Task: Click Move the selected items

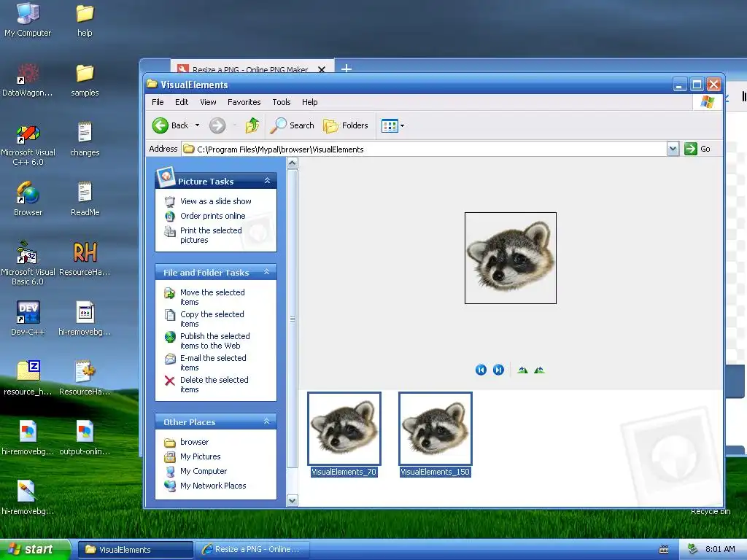Action: click(212, 297)
